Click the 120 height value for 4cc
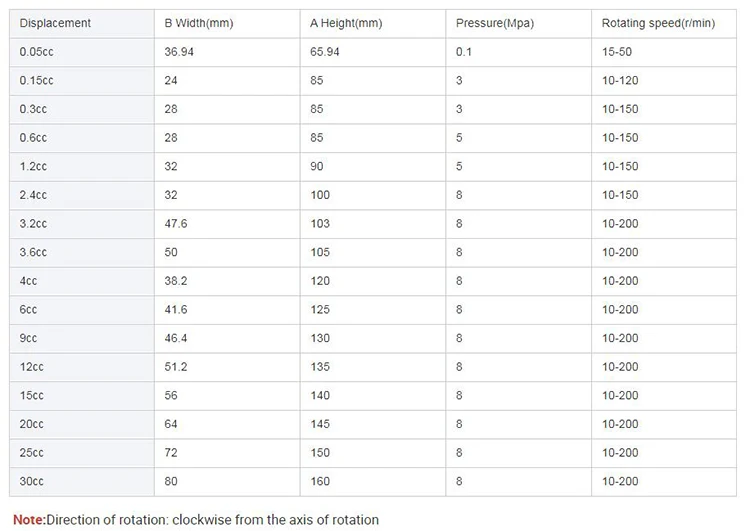Image resolution: width=750 pixels, height=531 pixels. pyautogui.click(x=320, y=281)
